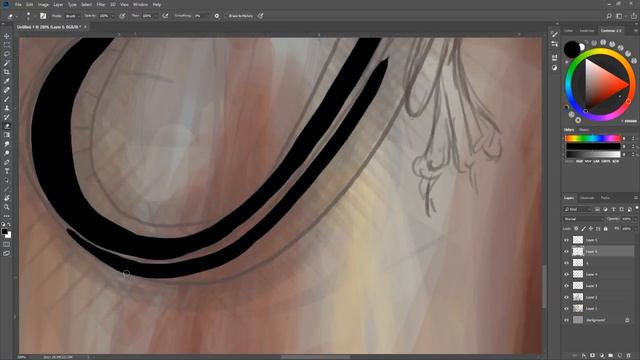Viewport: 640px width, 360px height.
Task: Open smoothing options gear
Action: [x=217, y=16]
